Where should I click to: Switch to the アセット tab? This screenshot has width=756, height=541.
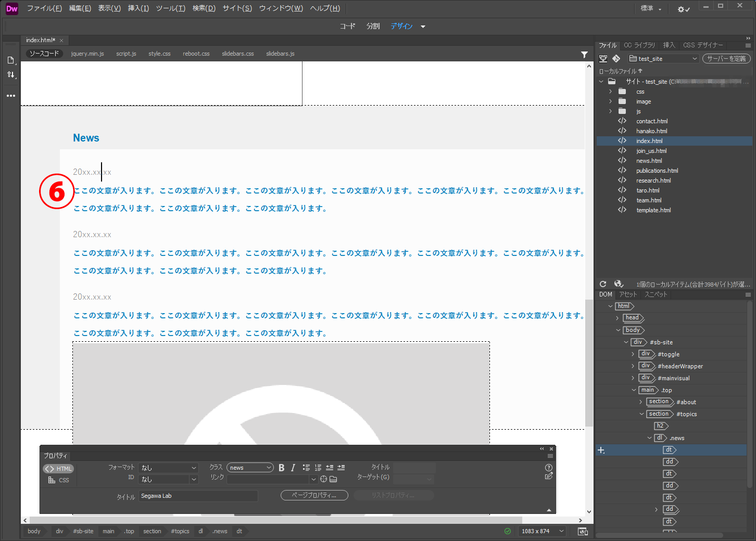pyautogui.click(x=628, y=294)
